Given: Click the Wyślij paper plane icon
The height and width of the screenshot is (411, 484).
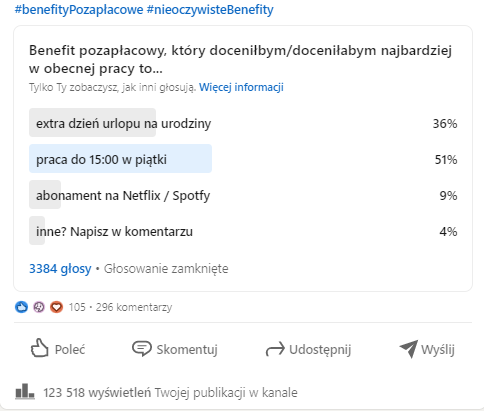Looking at the screenshot, I should tap(409, 349).
